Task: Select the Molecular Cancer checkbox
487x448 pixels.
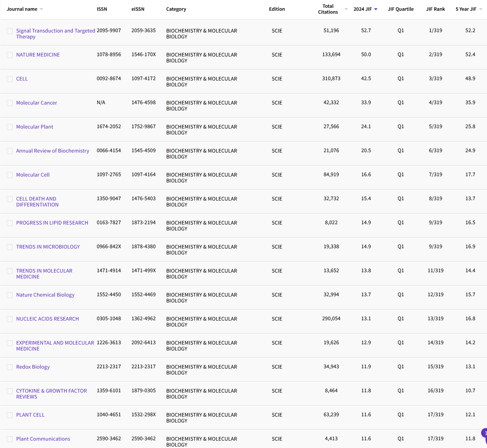Action: click(x=10, y=103)
